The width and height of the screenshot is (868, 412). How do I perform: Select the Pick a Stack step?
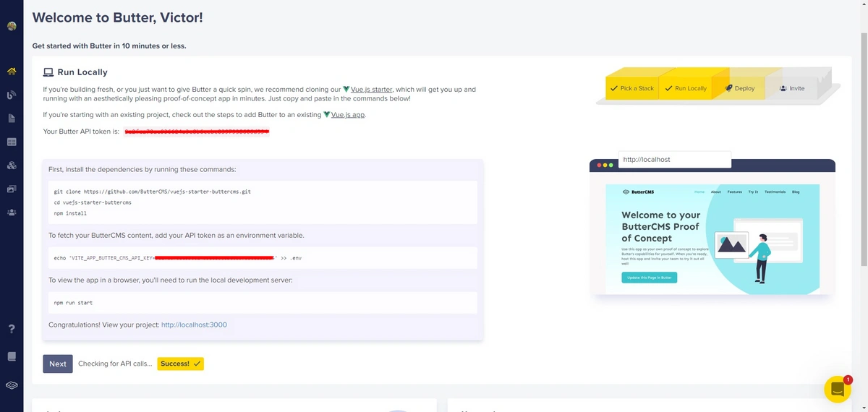(x=631, y=88)
